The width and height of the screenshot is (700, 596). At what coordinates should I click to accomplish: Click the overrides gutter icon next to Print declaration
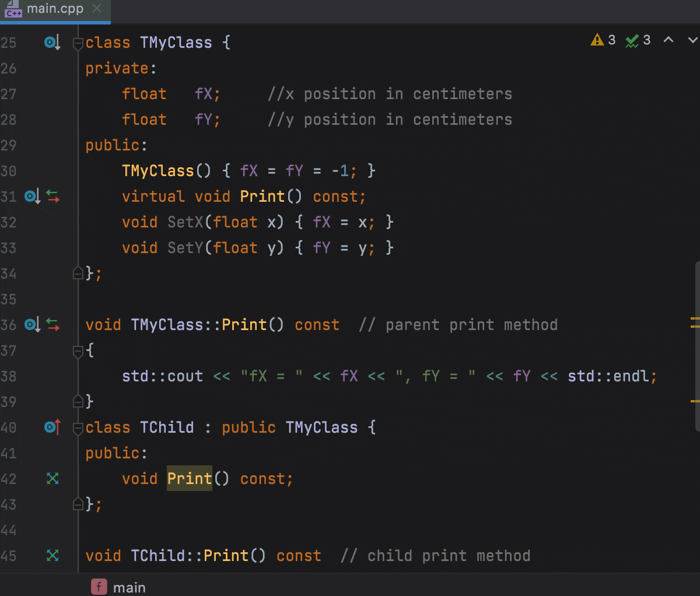point(52,478)
